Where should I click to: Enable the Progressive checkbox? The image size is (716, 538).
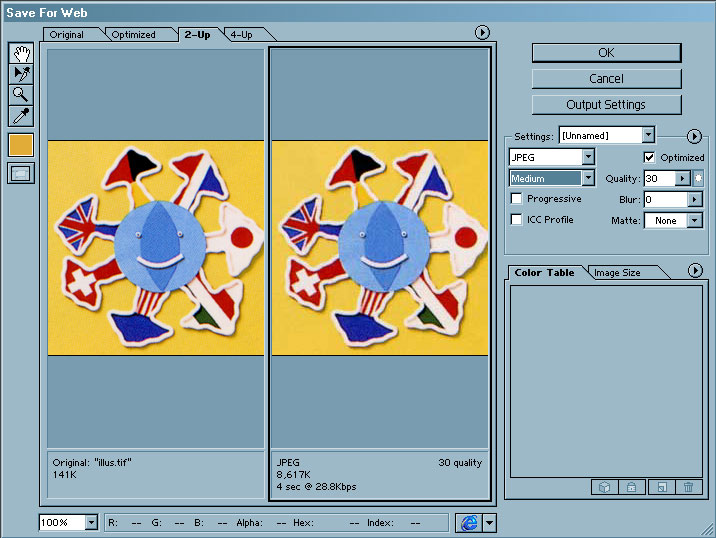click(x=516, y=198)
